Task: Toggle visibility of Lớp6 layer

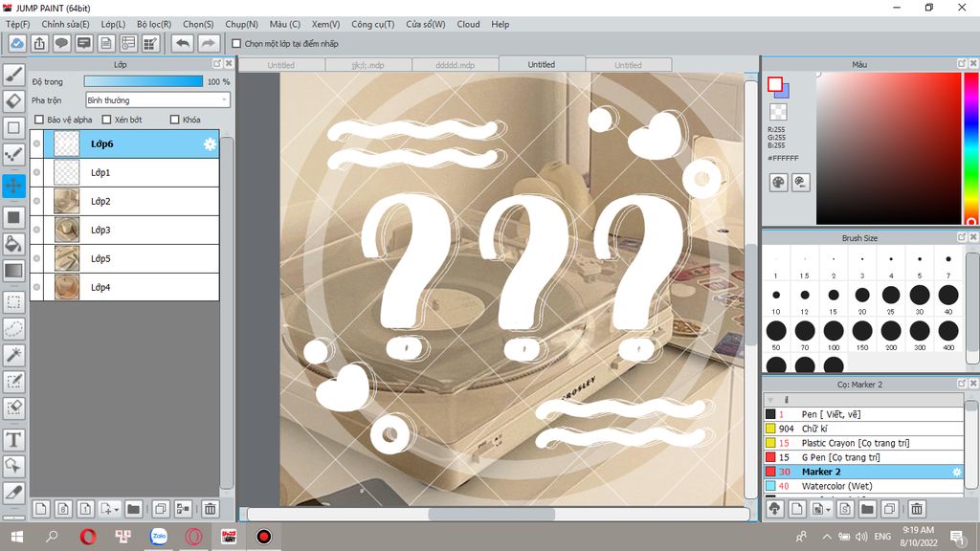Action: (37, 143)
